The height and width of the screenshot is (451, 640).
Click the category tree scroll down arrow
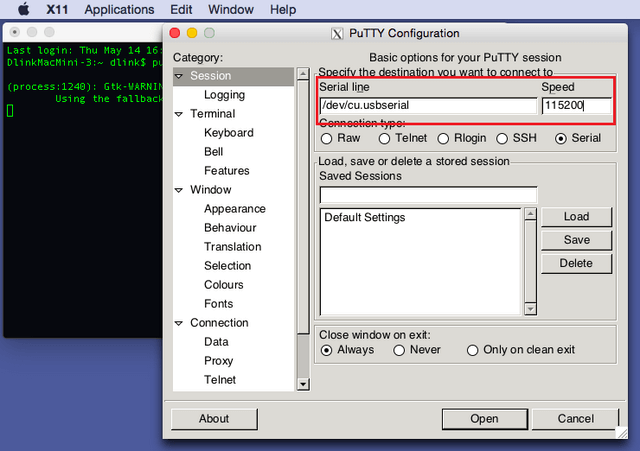[303, 384]
